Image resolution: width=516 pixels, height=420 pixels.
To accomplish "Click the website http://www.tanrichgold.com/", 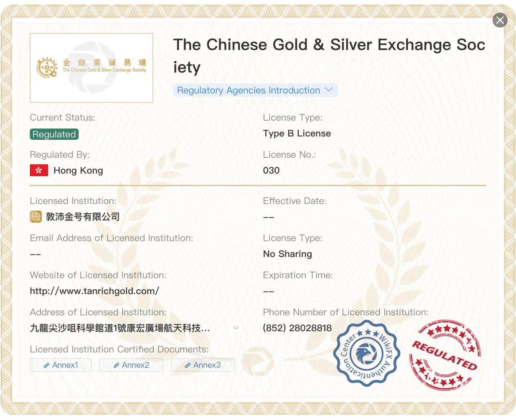I will click(95, 291).
